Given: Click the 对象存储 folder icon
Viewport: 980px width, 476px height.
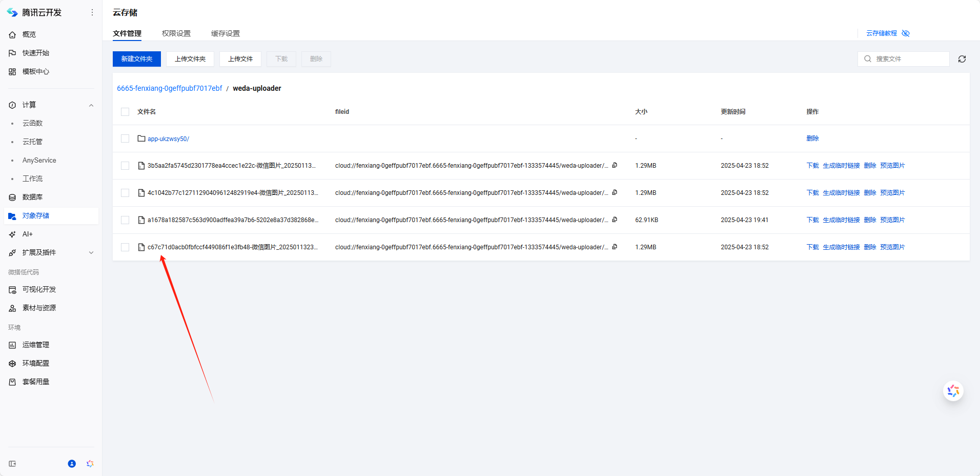Looking at the screenshot, I should [x=12, y=216].
